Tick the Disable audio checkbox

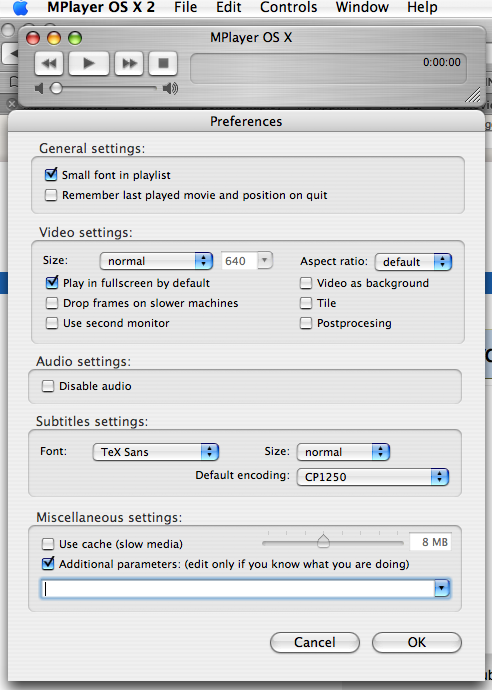pos(48,386)
